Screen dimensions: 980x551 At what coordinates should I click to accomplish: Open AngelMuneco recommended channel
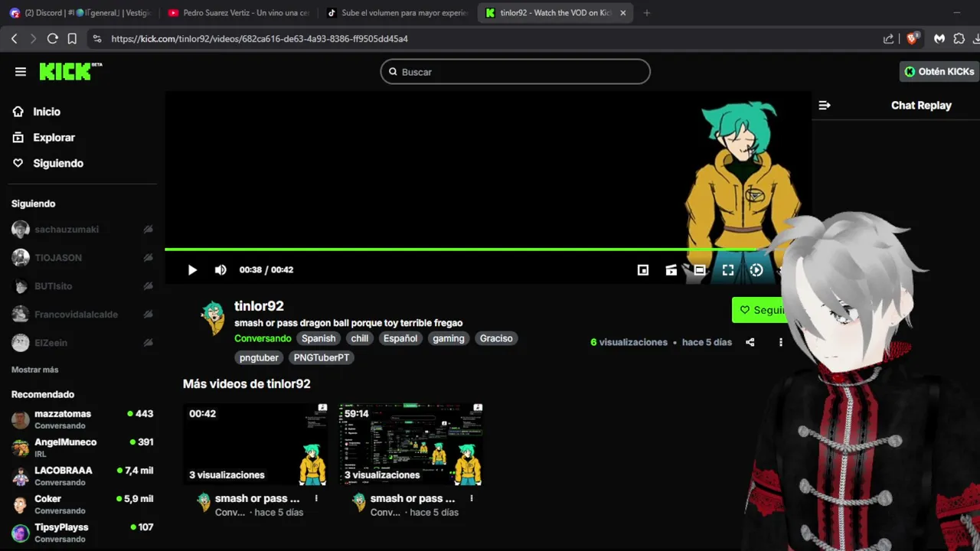coord(83,448)
